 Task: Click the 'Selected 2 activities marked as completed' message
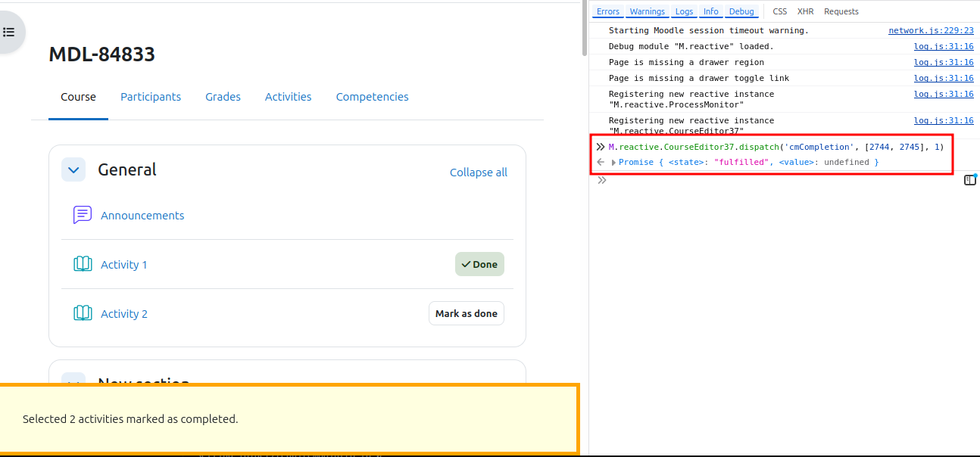[130, 419]
